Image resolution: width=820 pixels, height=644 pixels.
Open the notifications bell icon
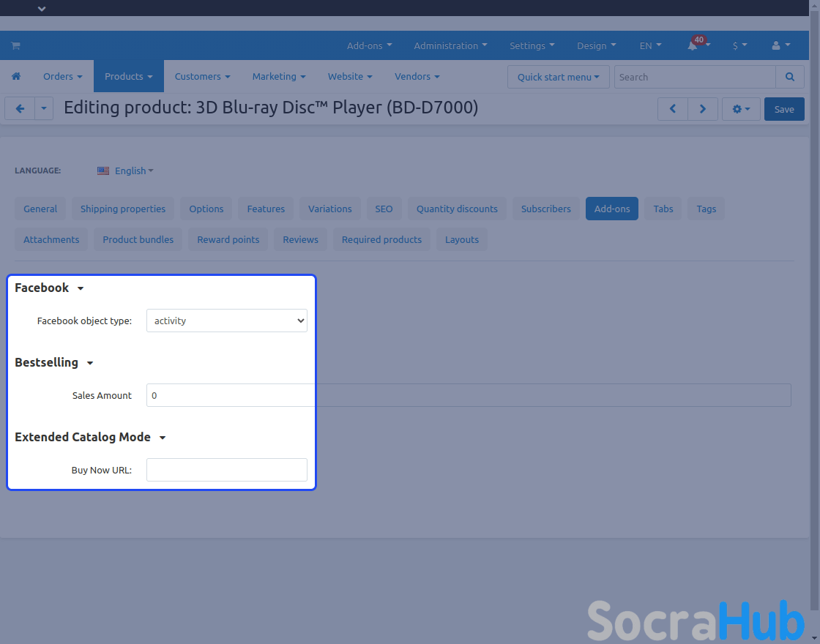(692, 45)
